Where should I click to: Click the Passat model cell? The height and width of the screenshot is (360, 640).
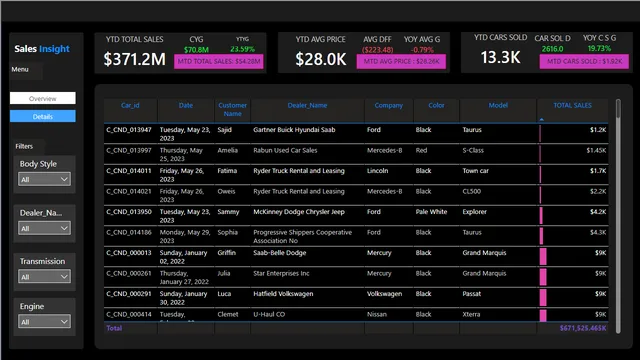click(471, 293)
